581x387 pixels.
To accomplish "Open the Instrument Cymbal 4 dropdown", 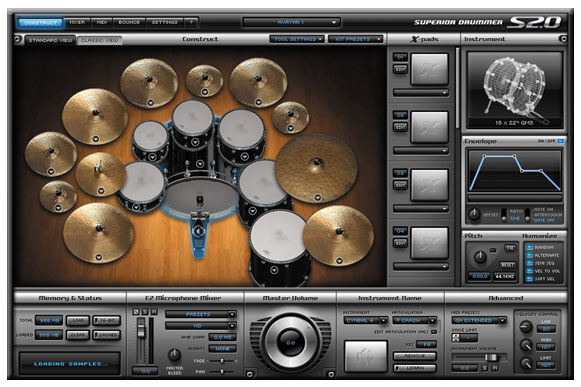I will click(x=365, y=320).
